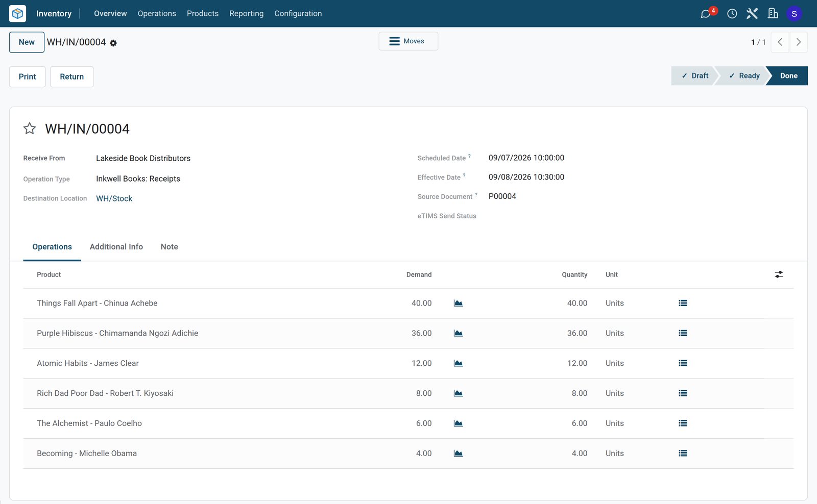Viewport: 817px width, 504px height.
Task: Open the user avatar menu
Action: point(794,14)
